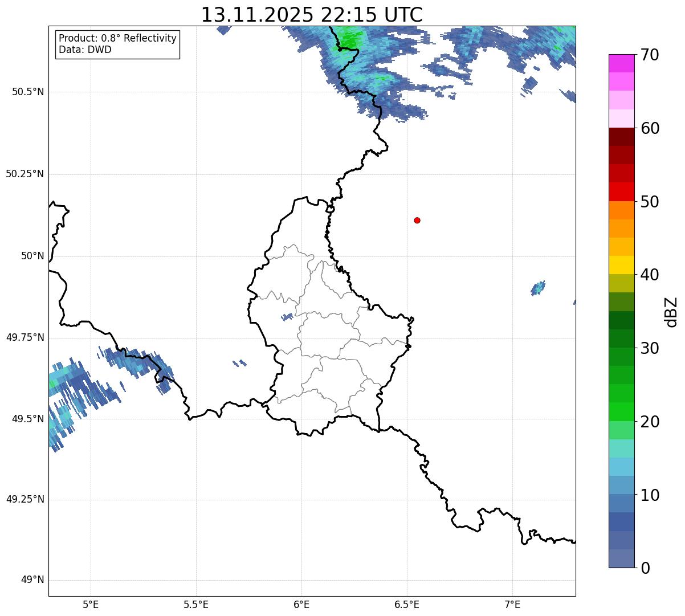Click the colorbar tick value 10
This screenshot has height=616, width=685.
point(650,495)
